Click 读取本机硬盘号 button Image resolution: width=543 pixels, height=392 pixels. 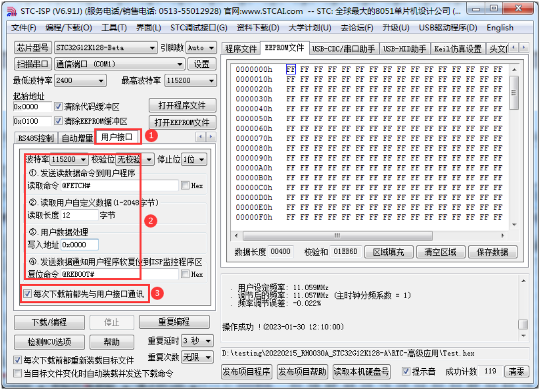[x=361, y=372]
